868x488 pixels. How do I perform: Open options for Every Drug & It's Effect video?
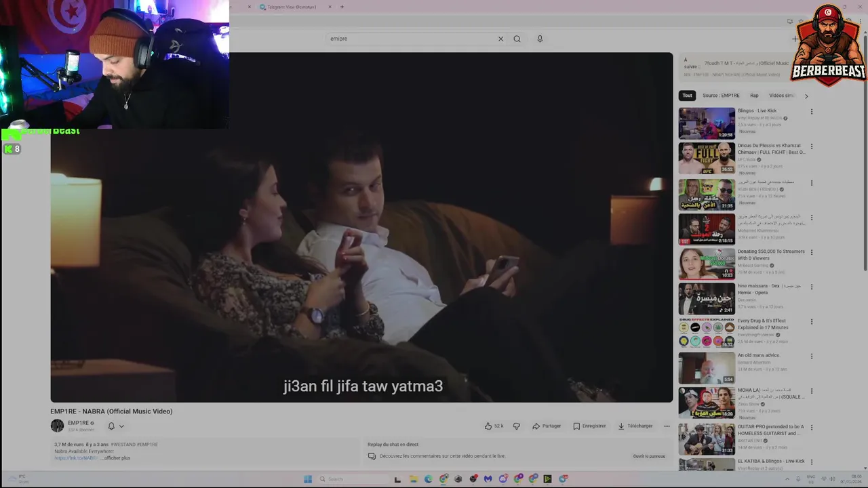(811, 322)
